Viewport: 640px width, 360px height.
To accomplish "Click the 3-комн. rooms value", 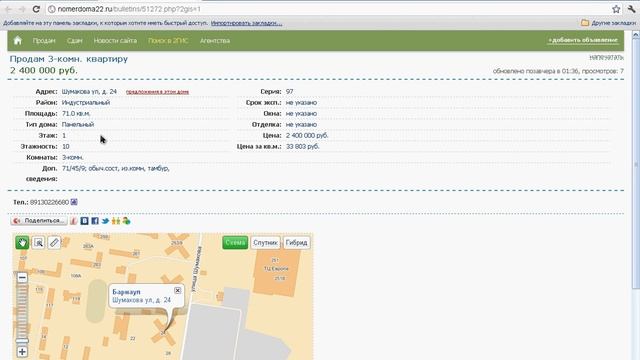I will [x=73, y=157].
